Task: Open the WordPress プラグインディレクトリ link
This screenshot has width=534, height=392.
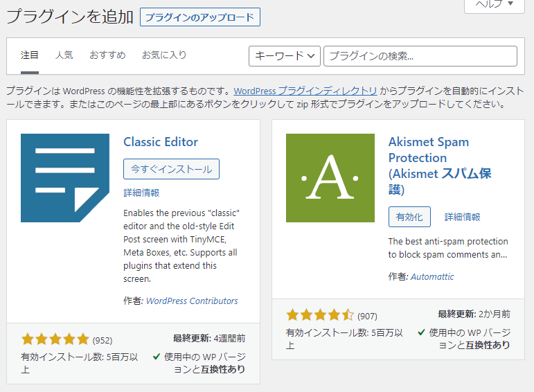Action: [305, 91]
